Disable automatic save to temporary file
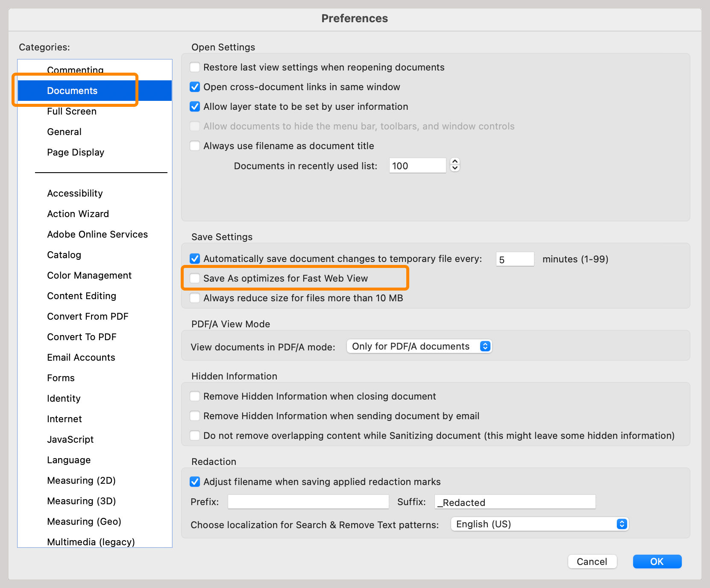 (x=195, y=259)
